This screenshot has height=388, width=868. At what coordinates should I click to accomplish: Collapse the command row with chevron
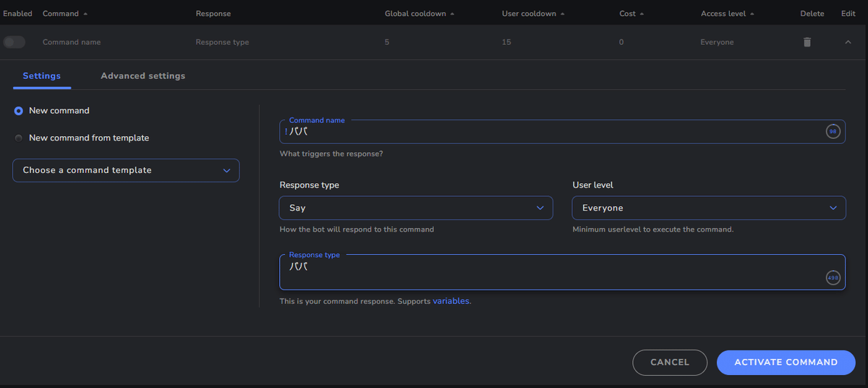tap(848, 42)
